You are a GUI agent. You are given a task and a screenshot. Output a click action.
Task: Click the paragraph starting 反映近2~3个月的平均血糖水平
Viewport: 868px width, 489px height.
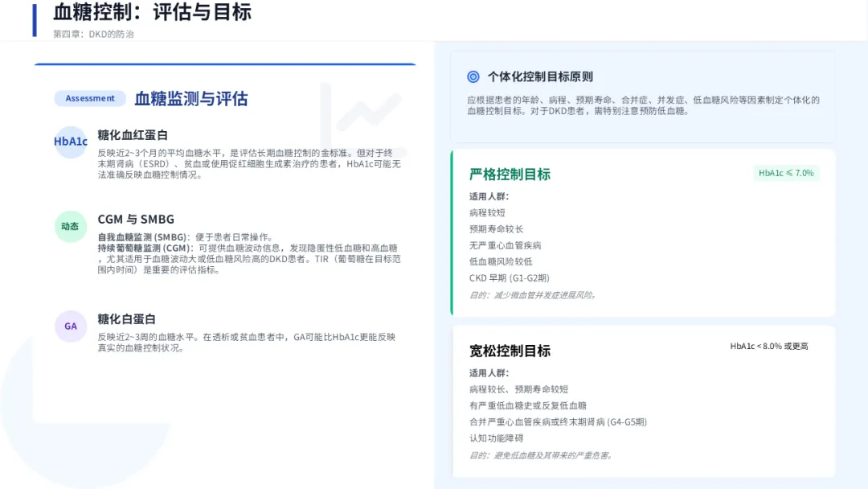249,163
